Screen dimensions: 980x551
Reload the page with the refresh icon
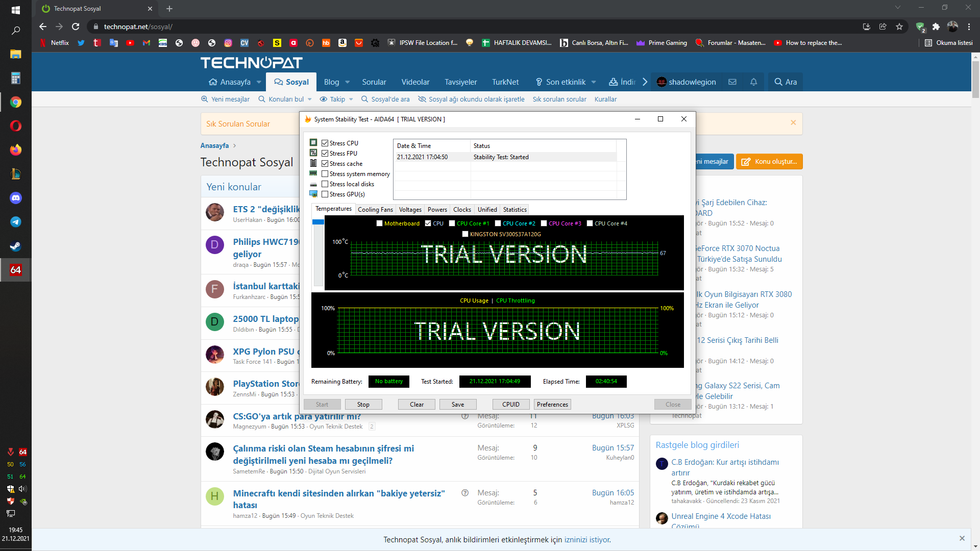76,27
